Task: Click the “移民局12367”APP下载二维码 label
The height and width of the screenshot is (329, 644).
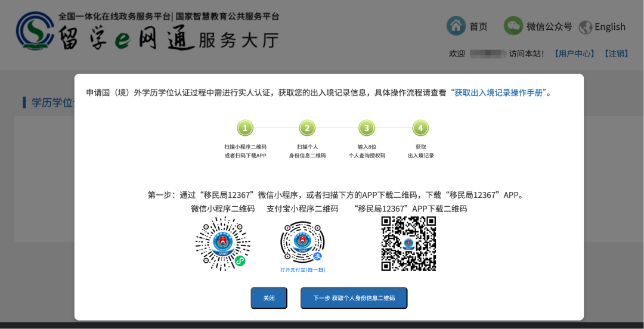Action: pyautogui.click(x=411, y=209)
